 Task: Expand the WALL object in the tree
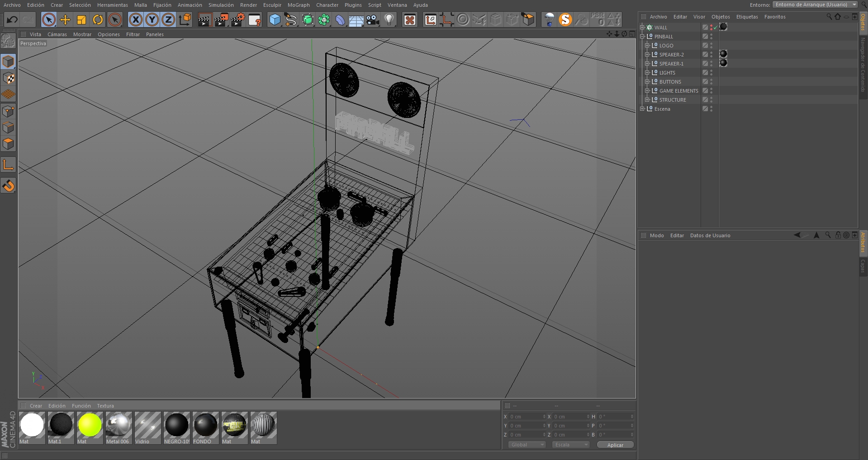(642, 28)
